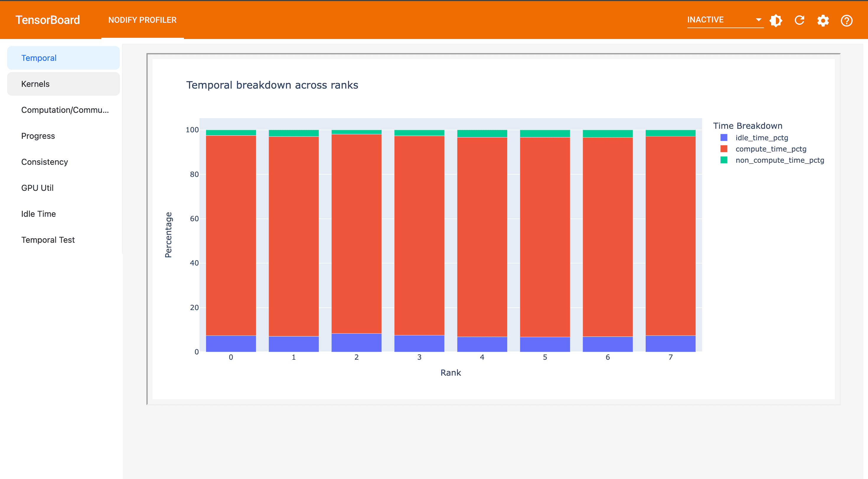Click the blue idle_time_pctg legend swatch

[x=724, y=138]
